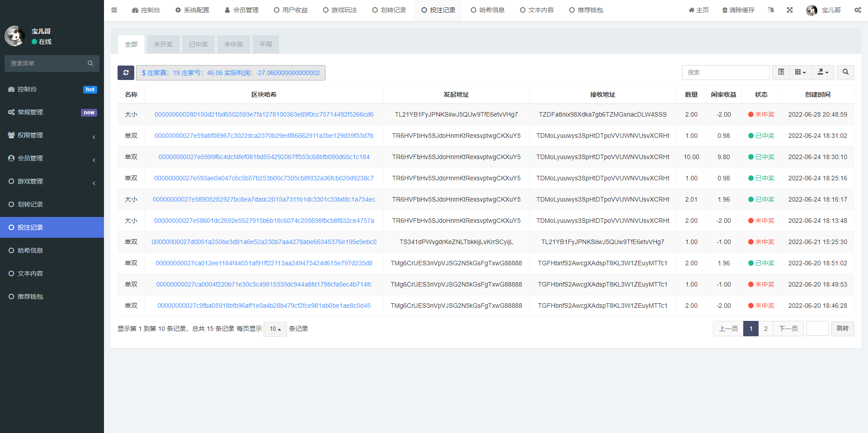Click the fullscreen expand icon
This screenshot has width=868, height=433.
coord(790,10)
